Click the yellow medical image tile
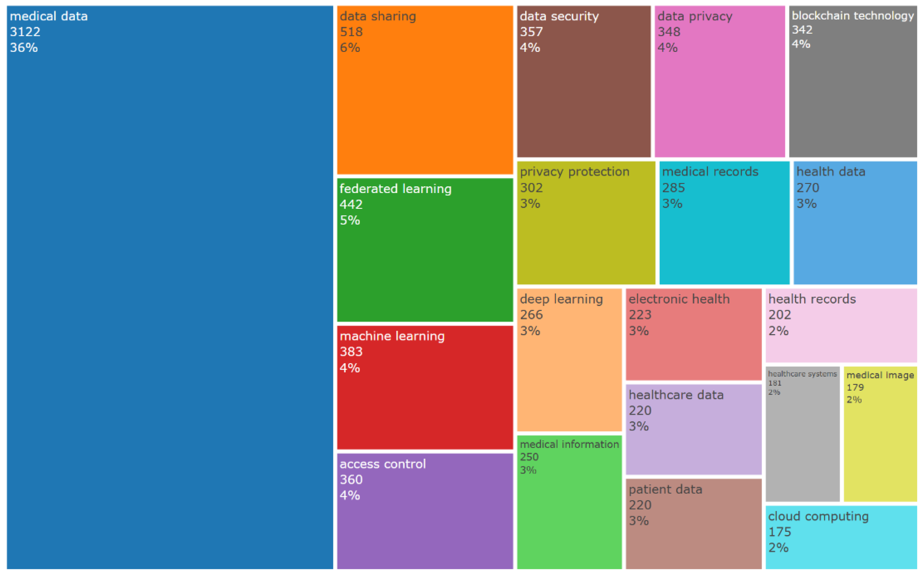 point(881,434)
